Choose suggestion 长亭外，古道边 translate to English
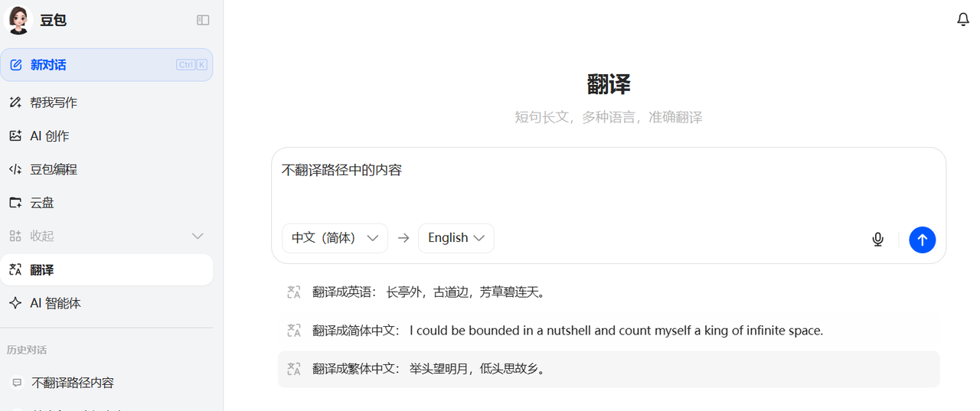 coord(608,292)
